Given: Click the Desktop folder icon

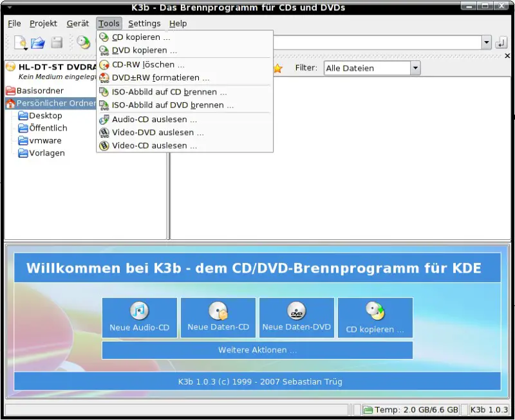Looking at the screenshot, I should point(23,116).
